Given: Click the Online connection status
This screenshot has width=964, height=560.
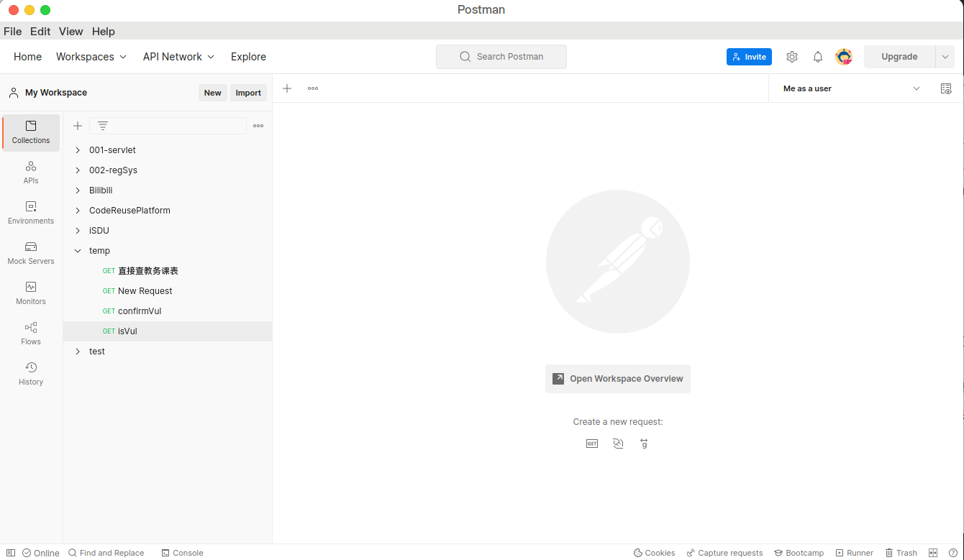Looking at the screenshot, I should click(x=41, y=553).
